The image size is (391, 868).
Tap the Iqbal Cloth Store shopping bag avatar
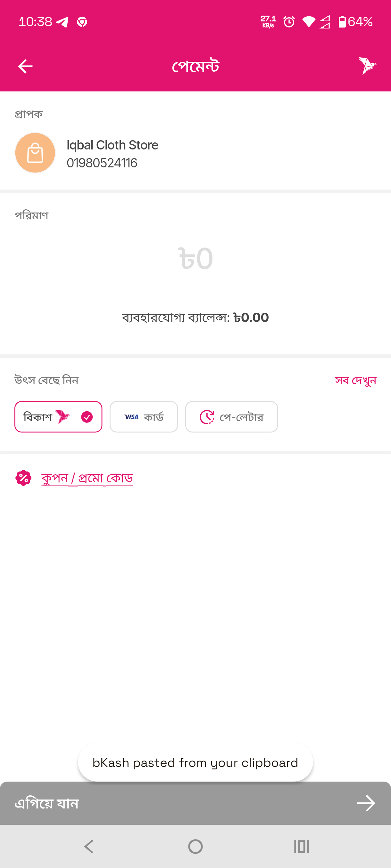pos(35,153)
